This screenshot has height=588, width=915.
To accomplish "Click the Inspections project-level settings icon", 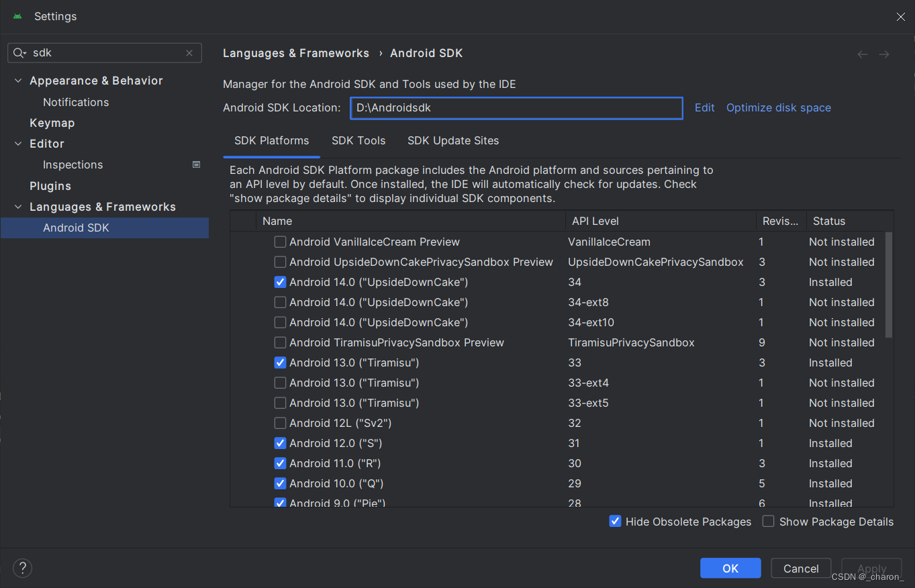I will click(197, 164).
